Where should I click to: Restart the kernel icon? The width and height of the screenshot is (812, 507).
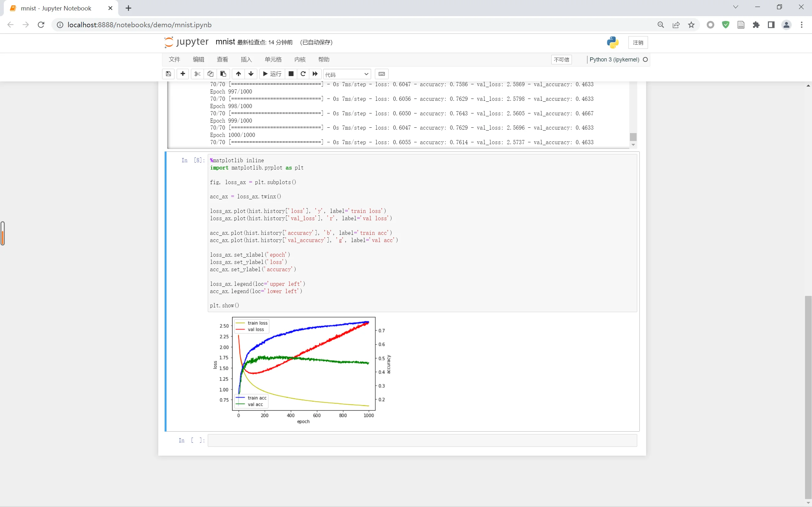[x=303, y=74]
